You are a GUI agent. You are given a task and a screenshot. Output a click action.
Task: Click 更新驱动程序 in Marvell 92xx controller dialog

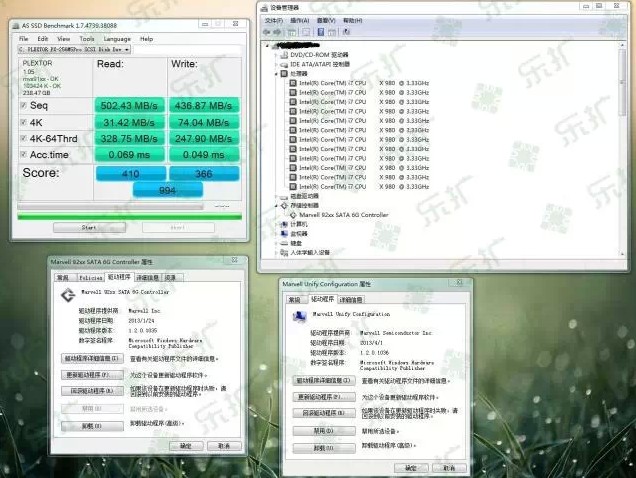92,375
